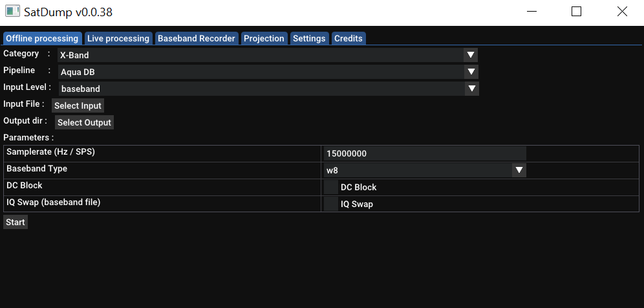Screen dimensions: 644x308
Task: Switch to the Live processing tab
Action: pyautogui.click(x=118, y=39)
